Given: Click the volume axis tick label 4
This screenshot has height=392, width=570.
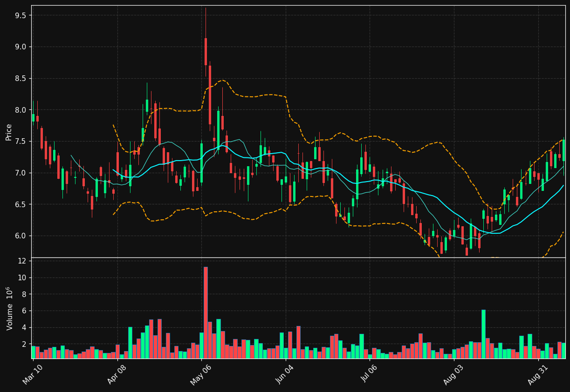Looking at the screenshot, I should [x=24, y=328].
